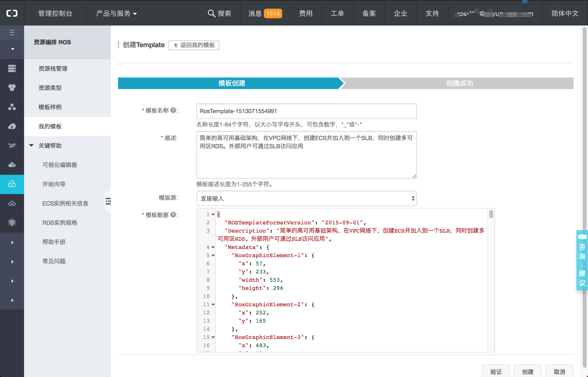Open 支持 in the top navigation
The height and width of the screenshot is (377, 588).
(432, 13)
